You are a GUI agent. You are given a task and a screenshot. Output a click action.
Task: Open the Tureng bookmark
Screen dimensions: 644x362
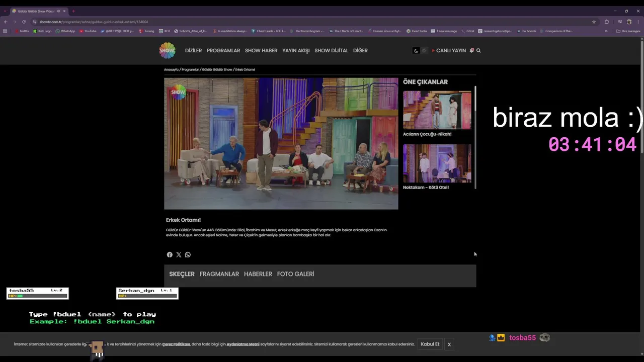(x=146, y=31)
